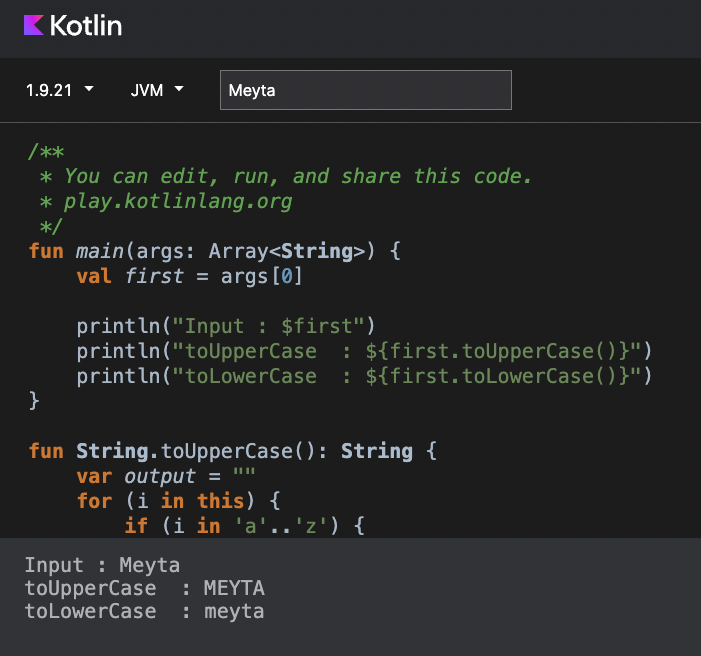Place cursor on fun main line
This screenshot has width=701, height=656.
215,251
